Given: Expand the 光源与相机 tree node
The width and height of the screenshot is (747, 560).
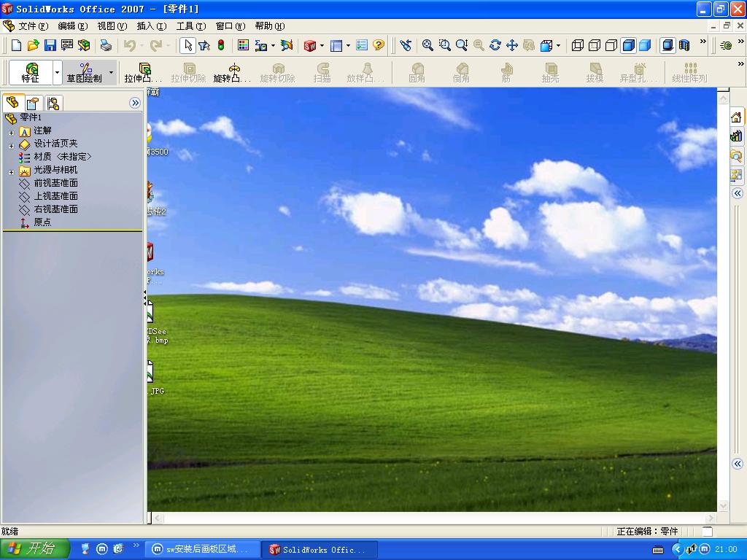Looking at the screenshot, I should [x=11, y=172].
